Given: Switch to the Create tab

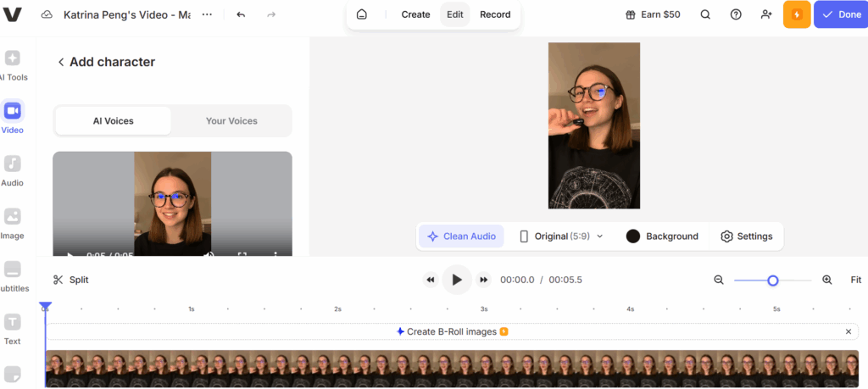Looking at the screenshot, I should (x=415, y=15).
